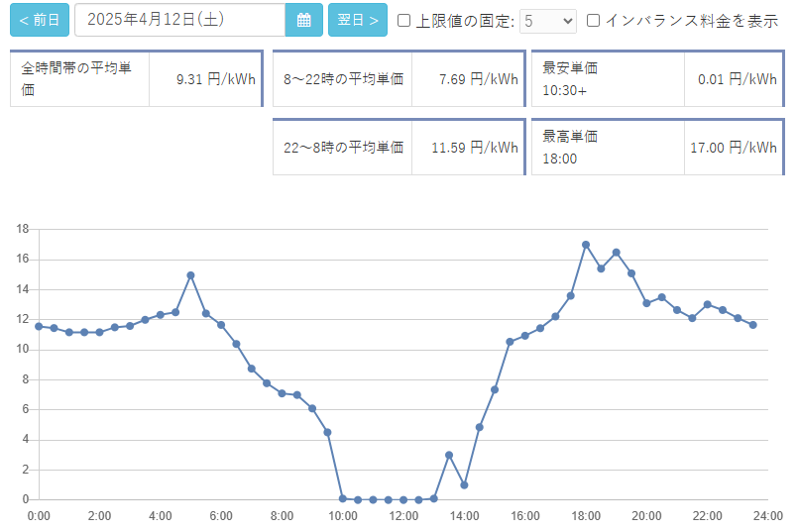Click the 3 yen data point at 13:30
The image size is (798, 532).
(x=449, y=455)
